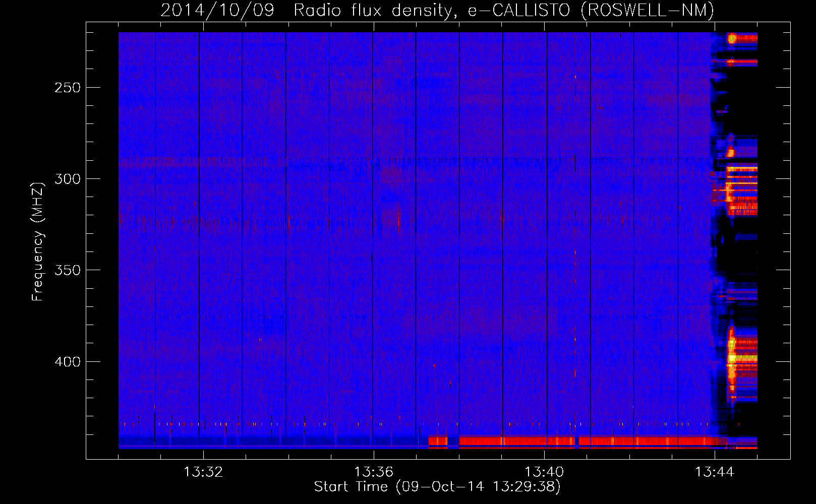The height and width of the screenshot is (504, 816).
Task: Click the 400 frequency tick label
Action: (67, 362)
